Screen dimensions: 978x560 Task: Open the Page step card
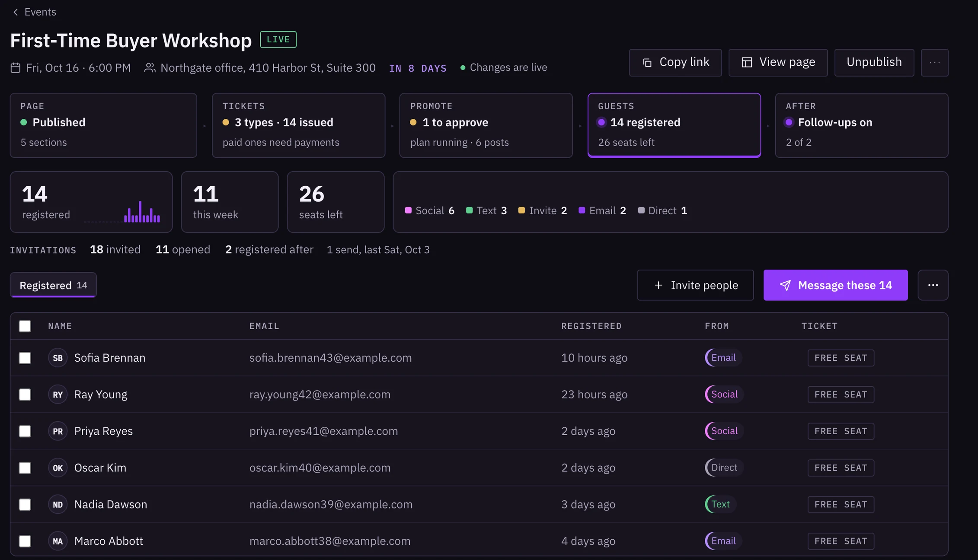coord(103,125)
